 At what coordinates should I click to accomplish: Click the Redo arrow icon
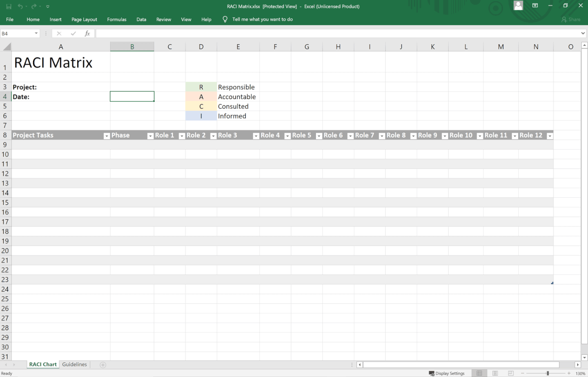click(34, 7)
